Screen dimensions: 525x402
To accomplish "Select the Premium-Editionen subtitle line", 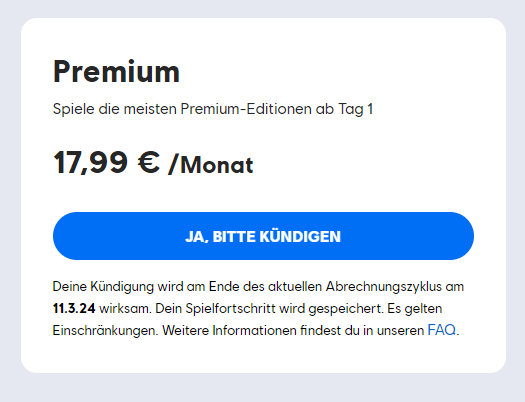I will click(213, 109).
